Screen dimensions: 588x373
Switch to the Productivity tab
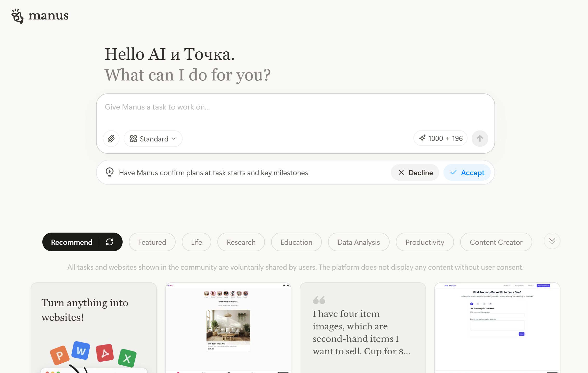[425, 242]
